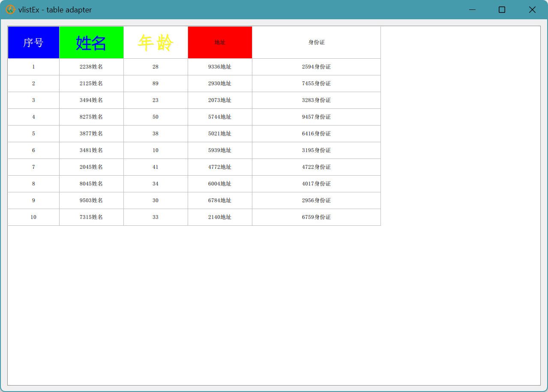Maximize the vlistEx window

point(502,9)
